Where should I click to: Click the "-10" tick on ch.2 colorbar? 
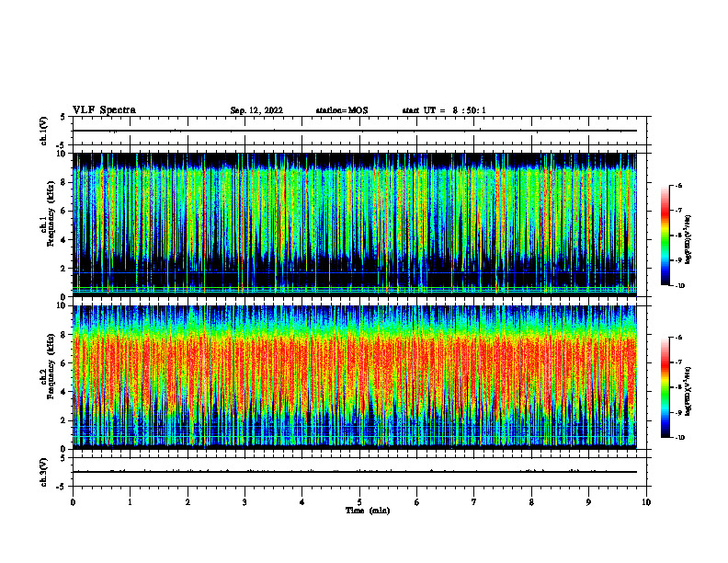pos(679,438)
